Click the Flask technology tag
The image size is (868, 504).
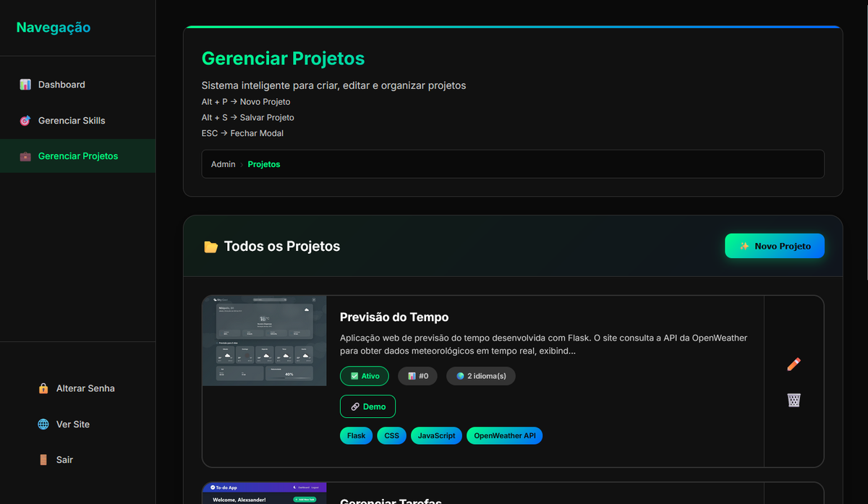tap(357, 436)
